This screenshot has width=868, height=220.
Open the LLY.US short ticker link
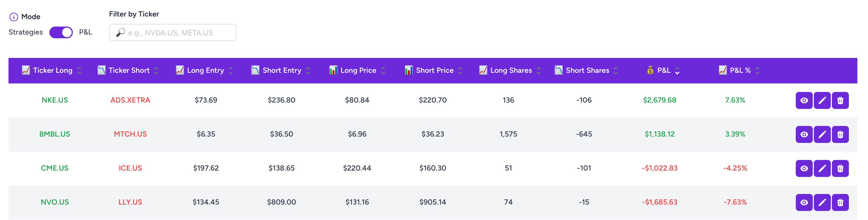tap(130, 202)
